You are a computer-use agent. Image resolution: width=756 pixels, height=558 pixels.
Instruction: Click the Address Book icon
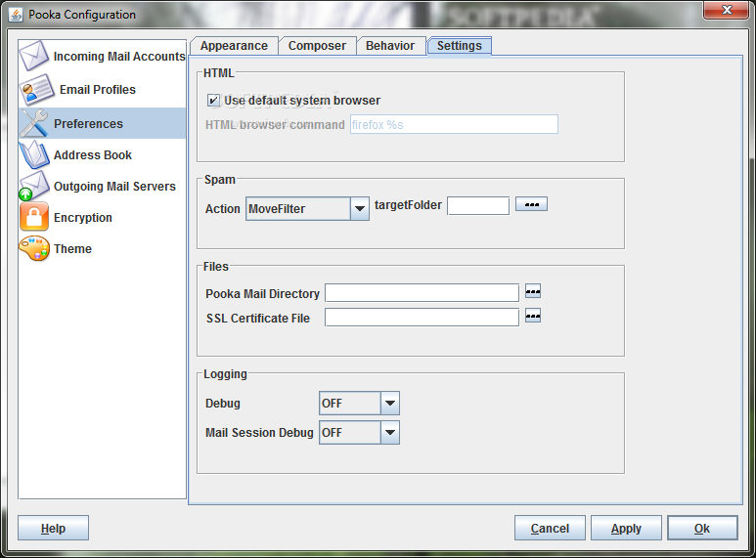pos(34,154)
